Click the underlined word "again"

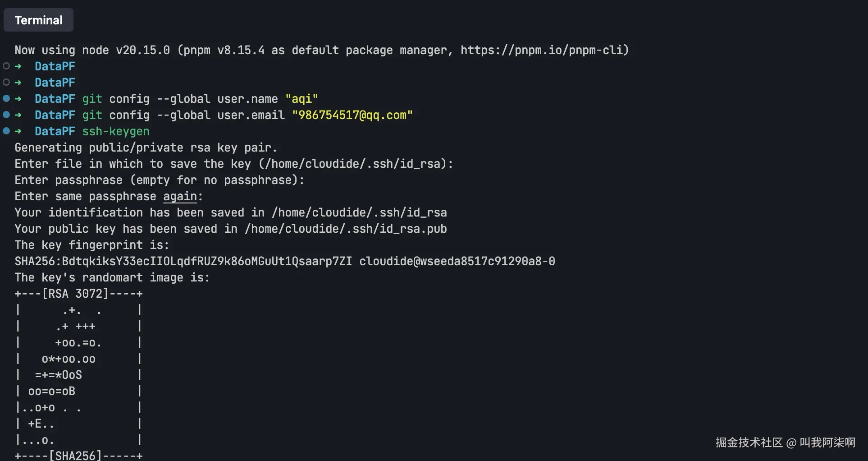[x=180, y=197]
